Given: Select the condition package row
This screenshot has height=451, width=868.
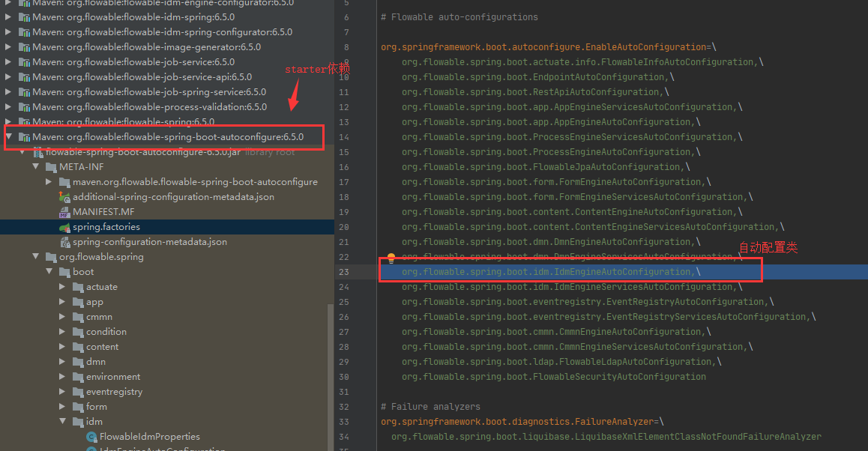Looking at the screenshot, I should pos(167,331).
